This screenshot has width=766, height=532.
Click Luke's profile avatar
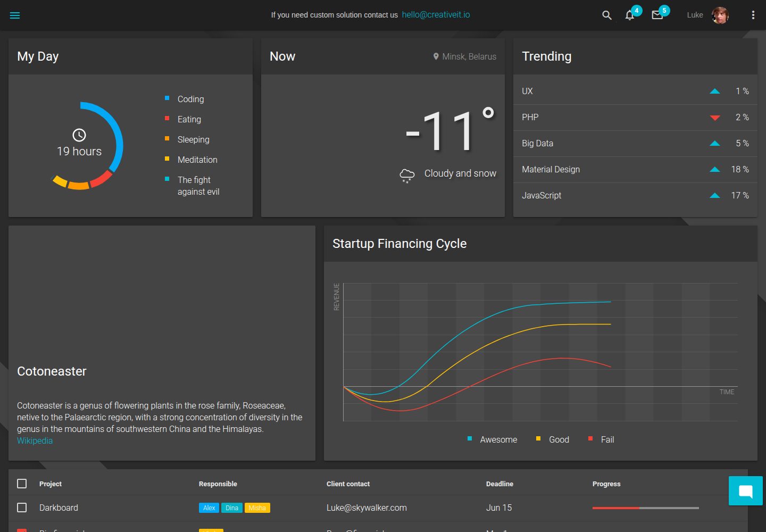pyautogui.click(x=720, y=15)
